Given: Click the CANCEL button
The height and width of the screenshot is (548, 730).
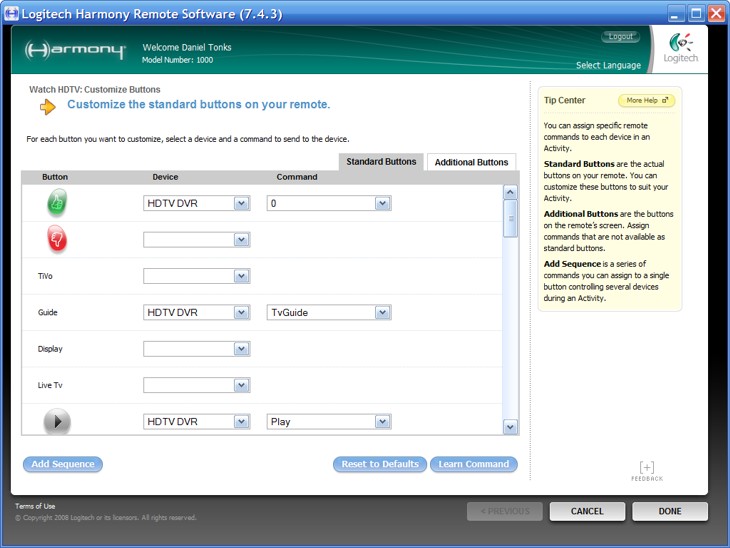Looking at the screenshot, I should point(587,511).
